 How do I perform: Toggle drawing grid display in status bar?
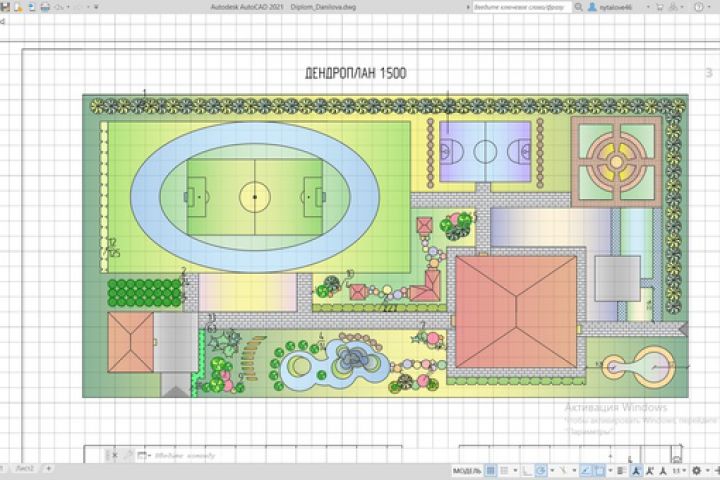point(490,470)
